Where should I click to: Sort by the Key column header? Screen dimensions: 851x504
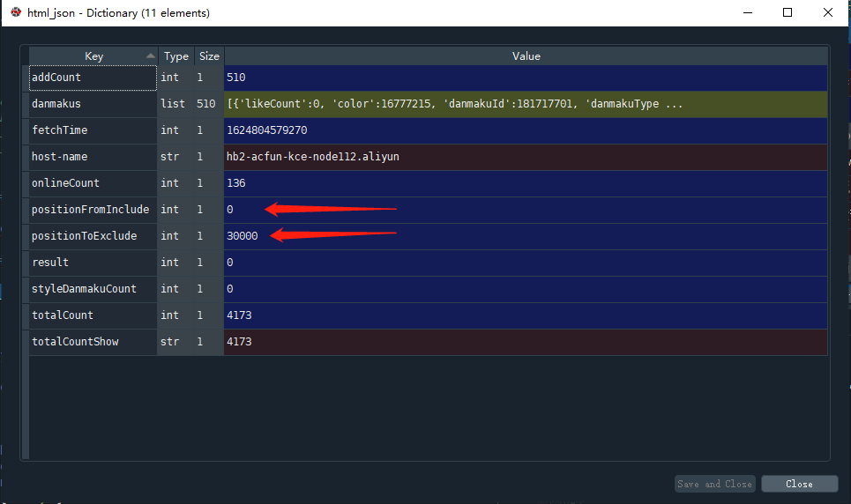pyautogui.click(x=93, y=56)
